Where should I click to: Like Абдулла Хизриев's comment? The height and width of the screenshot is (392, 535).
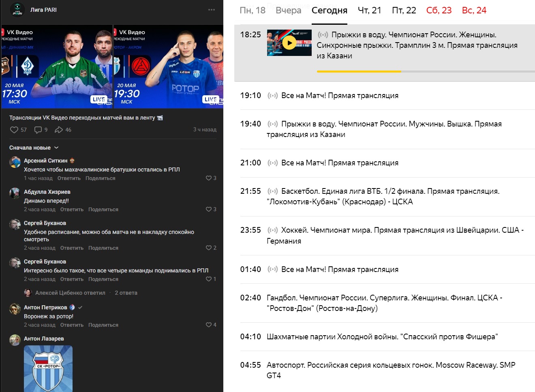pos(209,209)
